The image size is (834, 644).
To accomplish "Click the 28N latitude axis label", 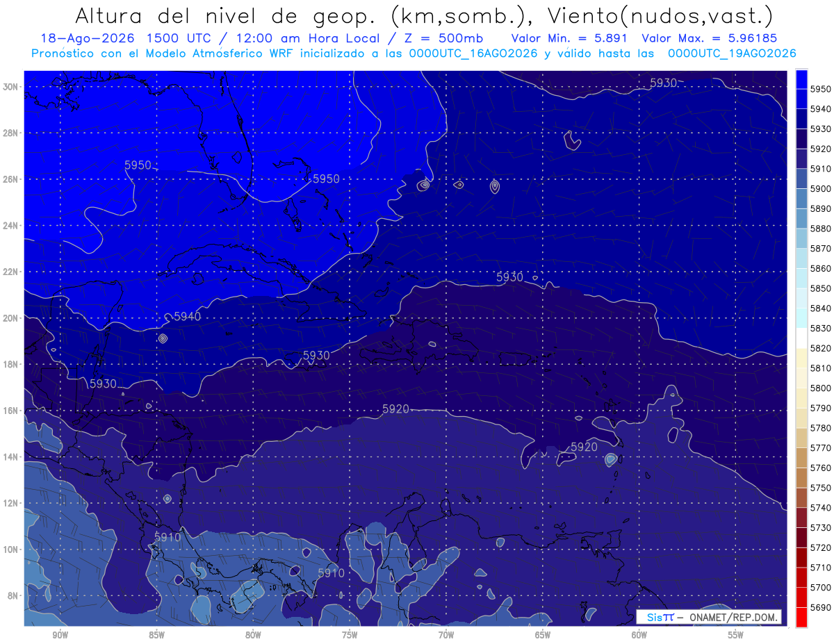I will tap(12, 133).
